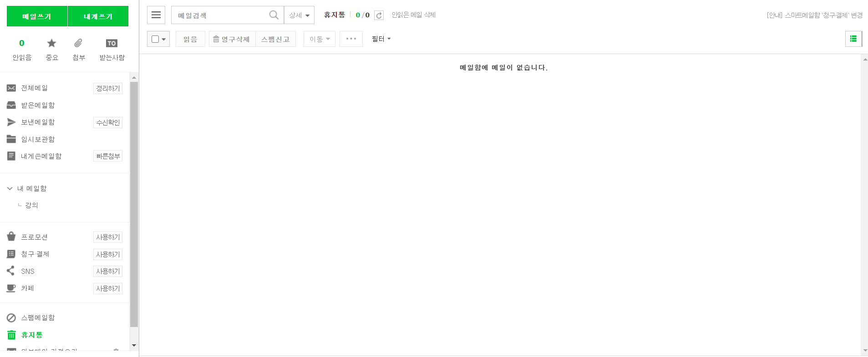The image size is (868, 357).
Task: Open the hamburger menu icon
Action: coord(156,15)
